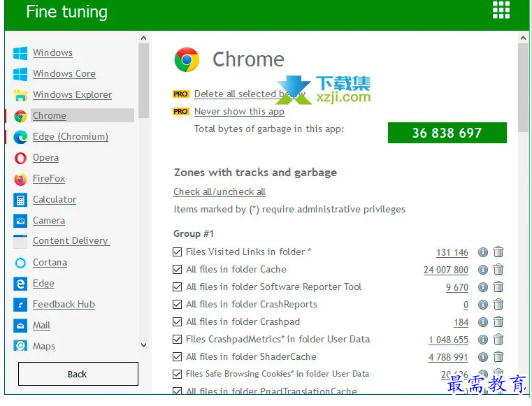Uncheck Files Visited Links in folder
This screenshot has width=532, height=406.
click(x=177, y=252)
